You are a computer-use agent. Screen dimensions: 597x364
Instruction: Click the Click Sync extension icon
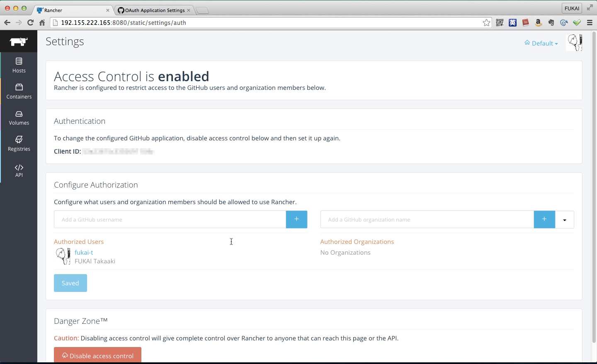coord(564,23)
